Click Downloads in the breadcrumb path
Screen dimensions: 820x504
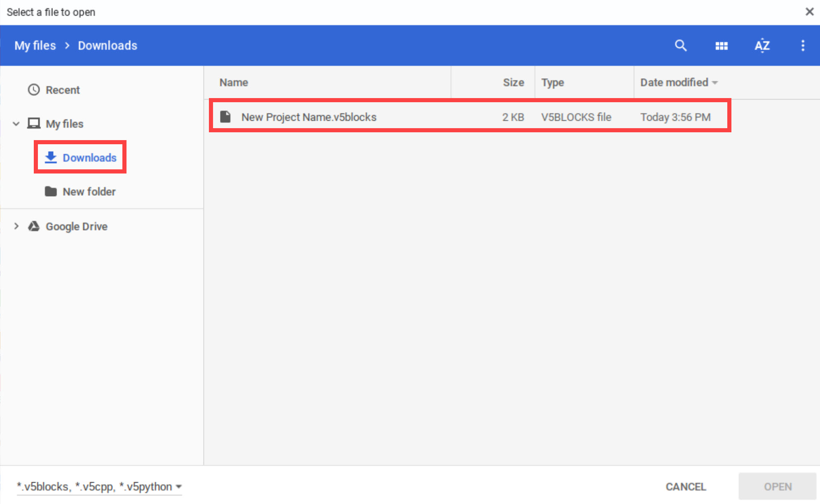coord(107,45)
